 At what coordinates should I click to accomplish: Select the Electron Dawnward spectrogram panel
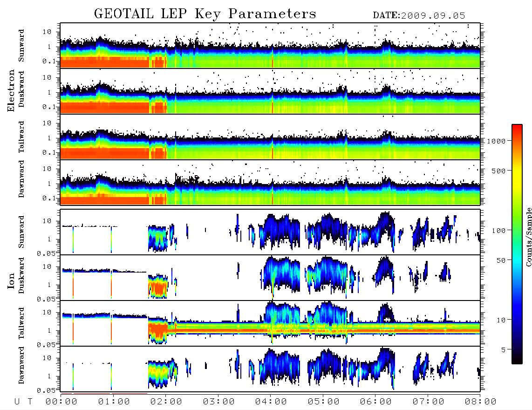point(270,183)
